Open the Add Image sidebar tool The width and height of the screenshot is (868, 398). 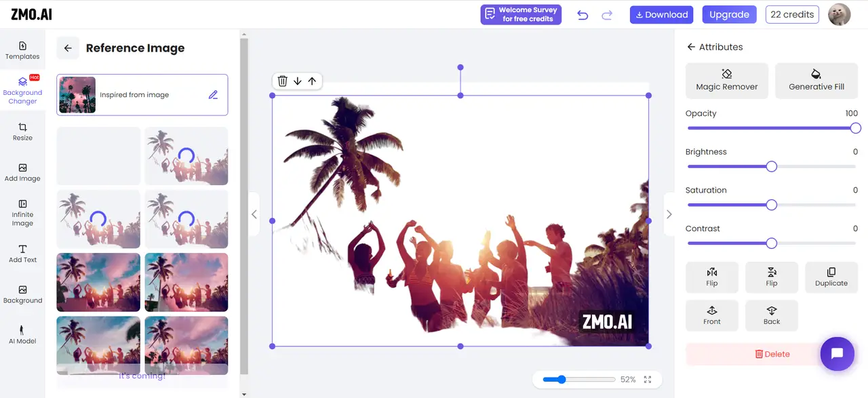[x=22, y=172]
